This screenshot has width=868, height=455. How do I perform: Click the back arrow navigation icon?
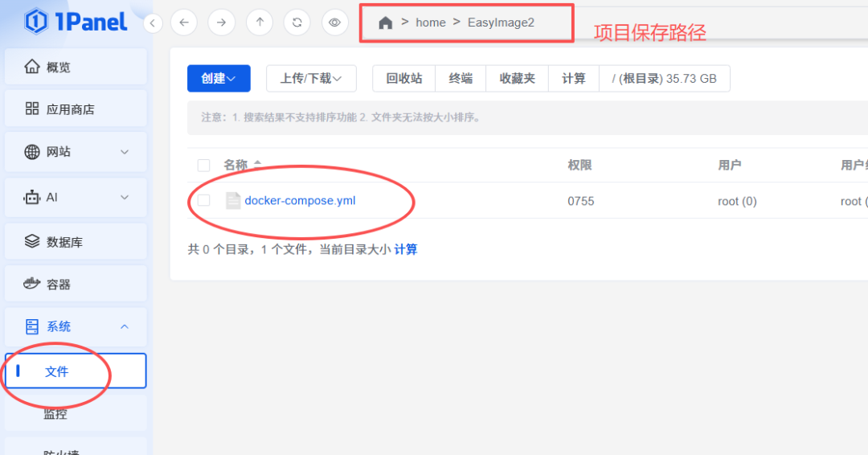tap(184, 23)
